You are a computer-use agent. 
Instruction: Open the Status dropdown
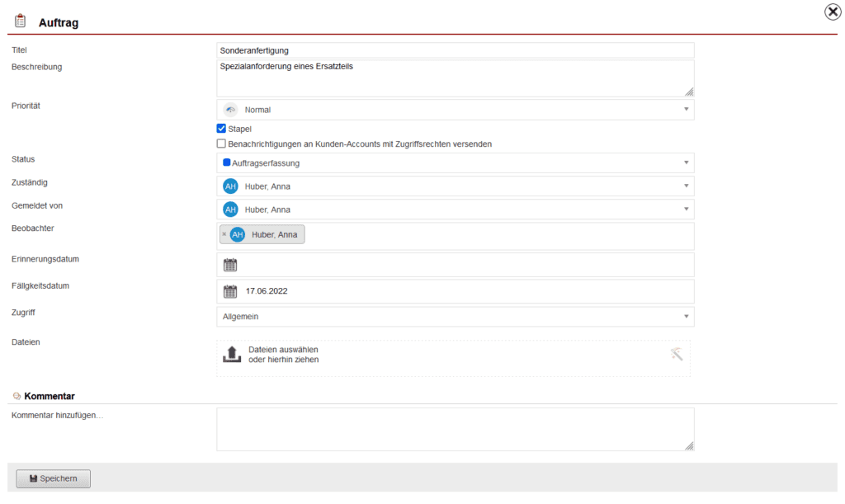pos(687,162)
